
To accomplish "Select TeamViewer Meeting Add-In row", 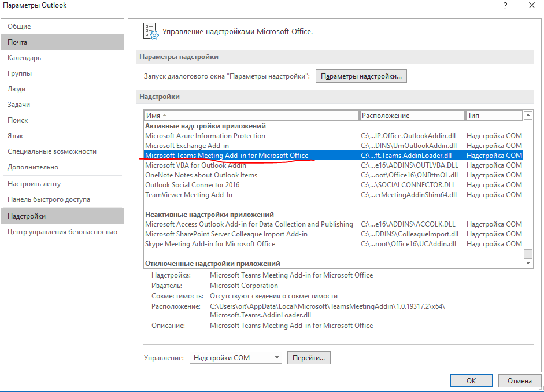I will pos(334,195).
